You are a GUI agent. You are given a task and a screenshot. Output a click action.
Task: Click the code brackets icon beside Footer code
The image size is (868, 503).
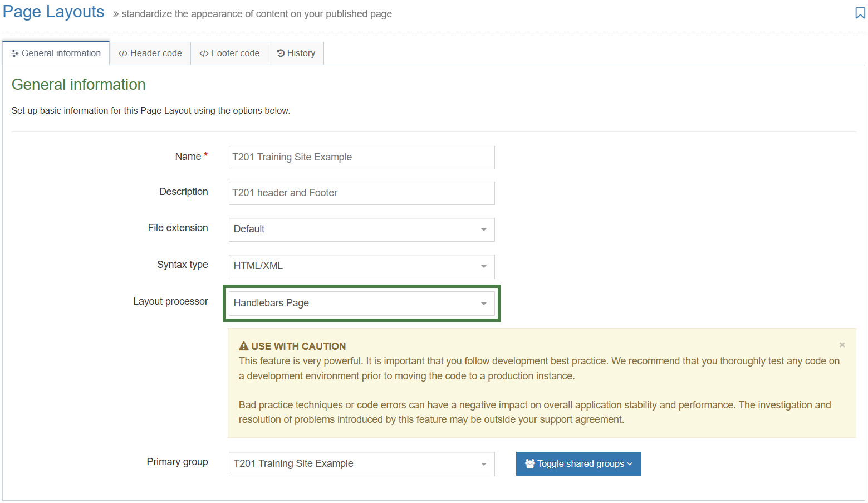tap(204, 53)
